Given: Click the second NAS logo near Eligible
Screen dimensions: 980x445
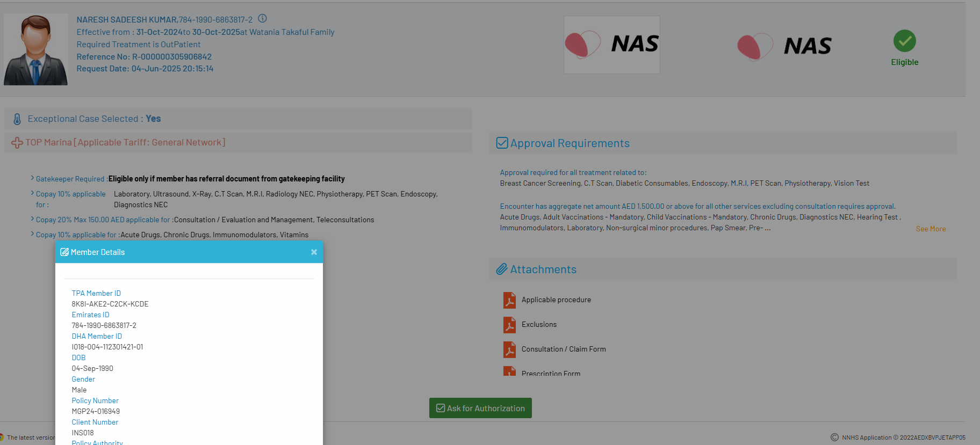Looking at the screenshot, I should click(x=784, y=46).
